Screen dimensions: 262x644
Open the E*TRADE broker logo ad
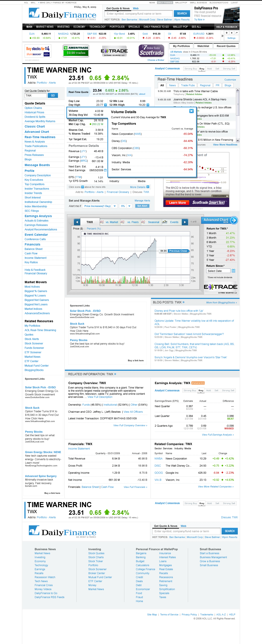[114, 51]
